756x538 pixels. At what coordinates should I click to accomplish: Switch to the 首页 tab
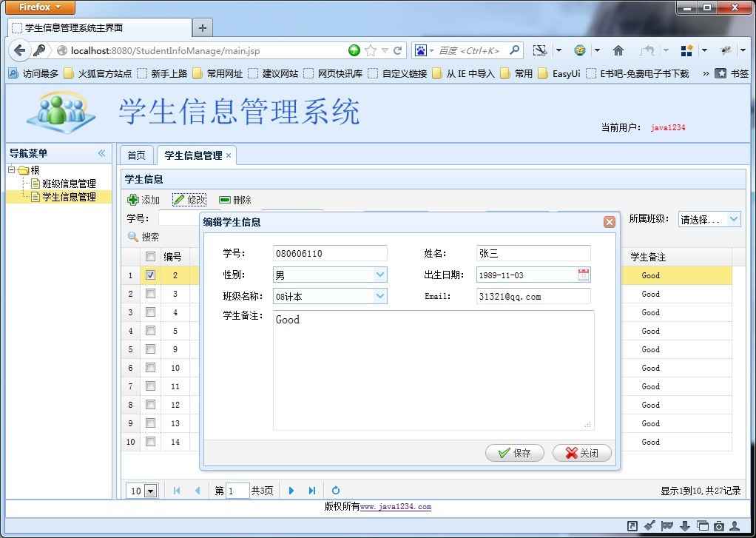click(x=136, y=155)
